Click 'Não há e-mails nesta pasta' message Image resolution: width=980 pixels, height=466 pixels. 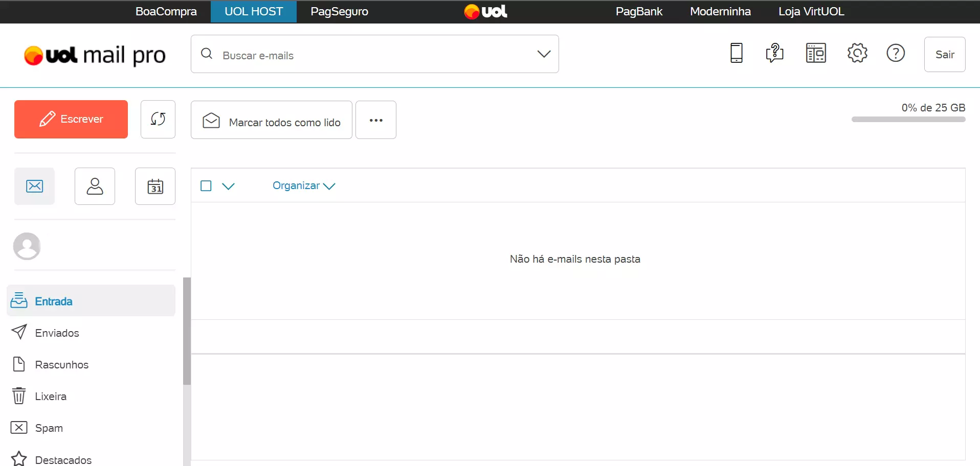(575, 259)
